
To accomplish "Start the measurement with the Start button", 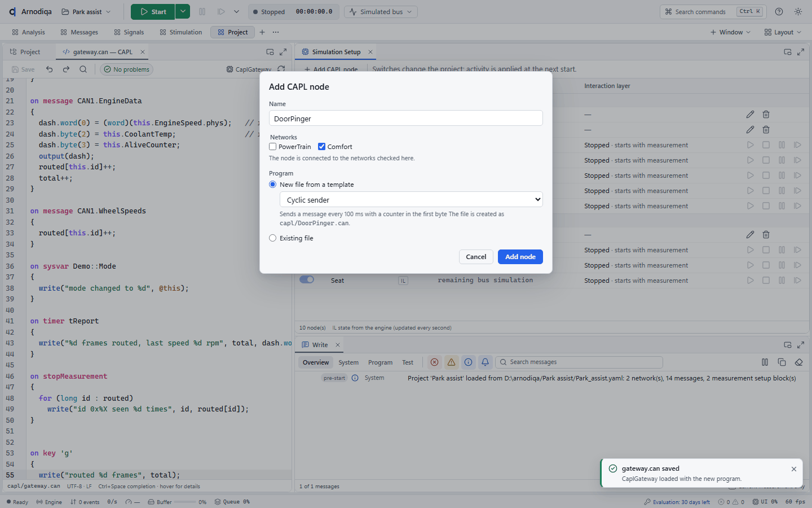I will [153, 12].
